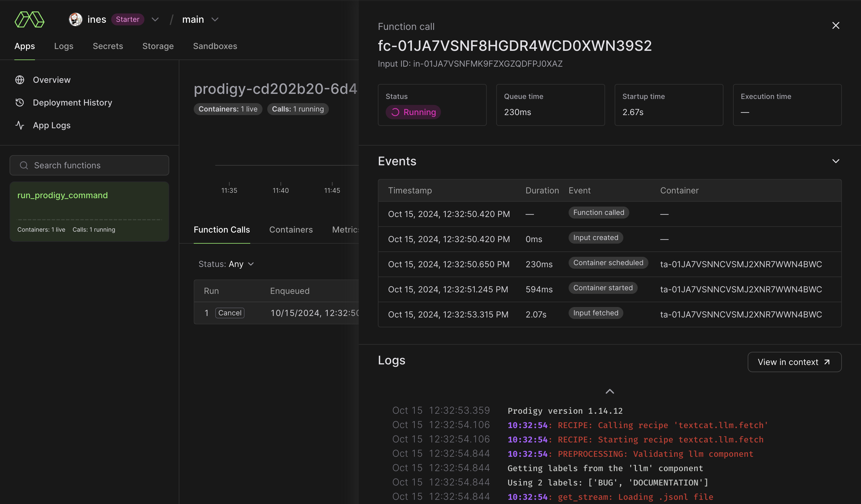
Task: Click the user account dropdown
Action: [155, 19]
